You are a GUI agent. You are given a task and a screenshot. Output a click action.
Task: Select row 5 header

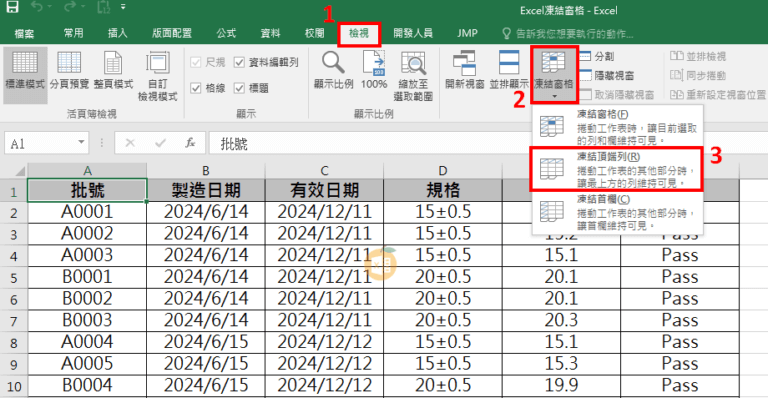(x=14, y=278)
